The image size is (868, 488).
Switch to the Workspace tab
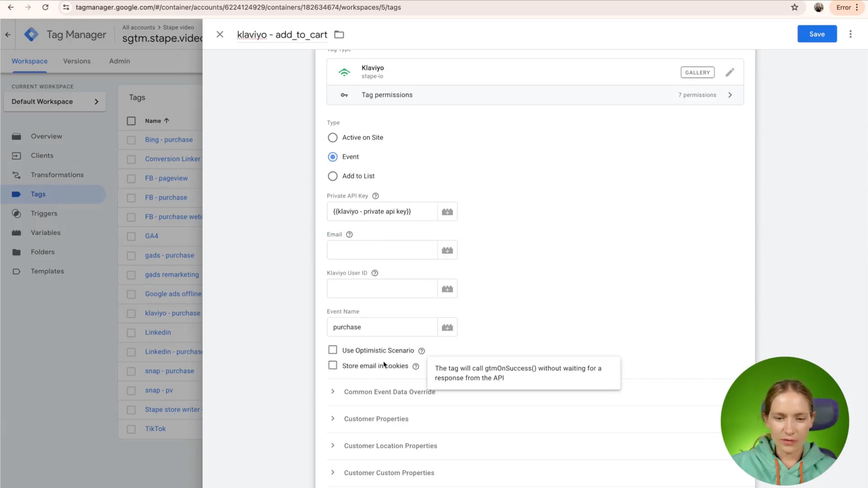(x=29, y=61)
